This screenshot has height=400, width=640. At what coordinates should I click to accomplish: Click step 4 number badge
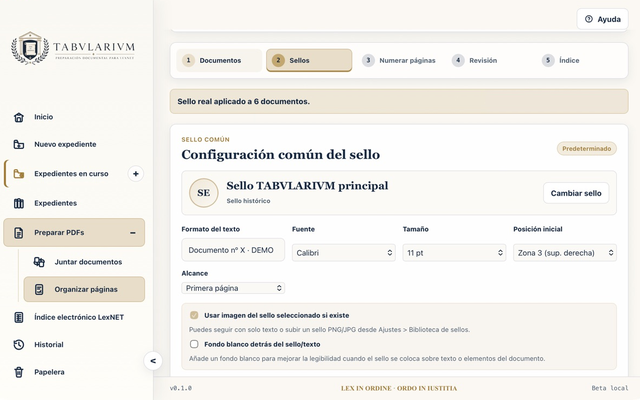[x=458, y=60]
